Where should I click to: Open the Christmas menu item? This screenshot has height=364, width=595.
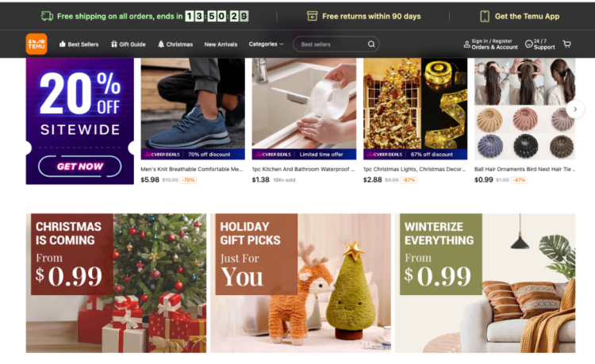(175, 44)
